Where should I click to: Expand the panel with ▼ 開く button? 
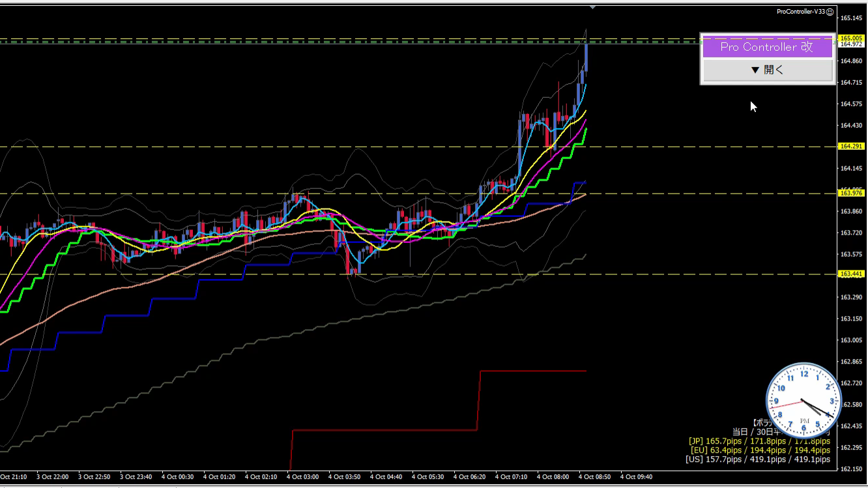click(x=768, y=70)
